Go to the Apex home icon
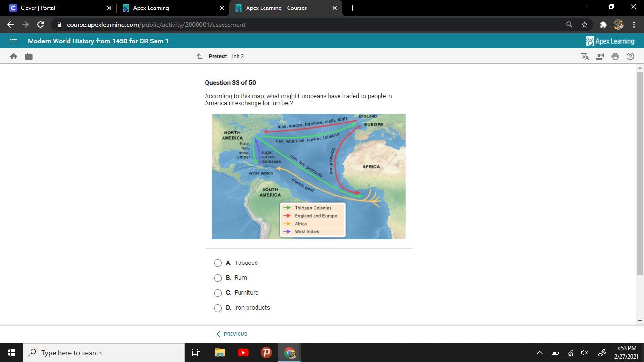 point(14,57)
